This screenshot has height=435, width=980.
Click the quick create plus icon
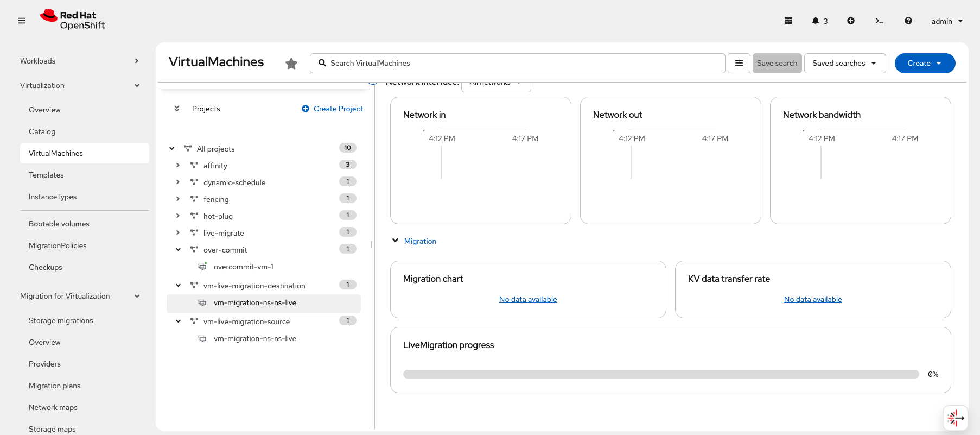(x=851, y=21)
